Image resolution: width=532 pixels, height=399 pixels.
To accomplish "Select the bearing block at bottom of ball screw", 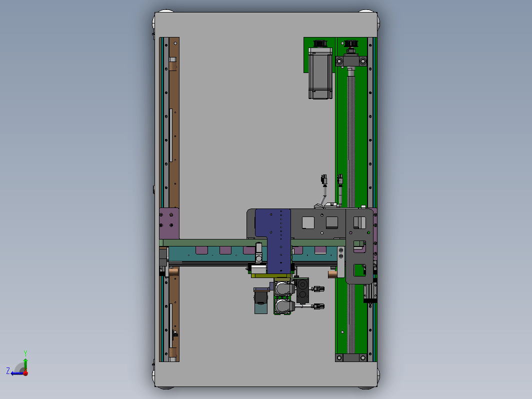I will pyautogui.click(x=351, y=357).
